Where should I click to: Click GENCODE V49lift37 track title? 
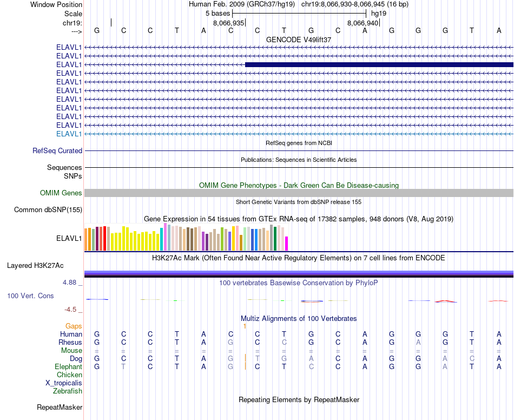tap(299, 40)
